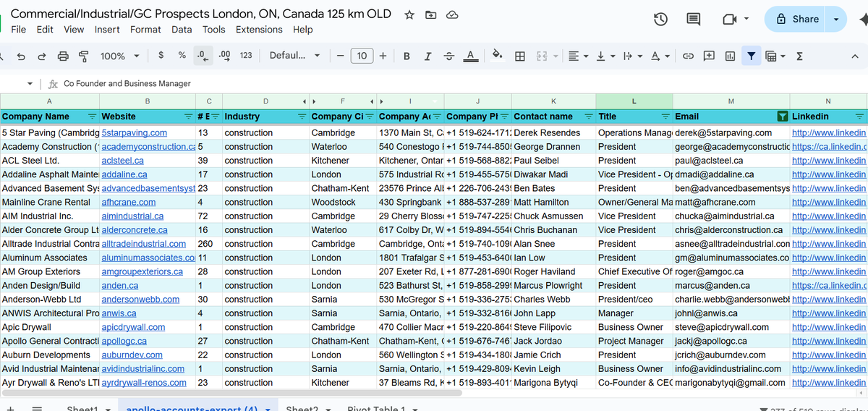Expand hidden columns arrow after column D

tap(305, 101)
